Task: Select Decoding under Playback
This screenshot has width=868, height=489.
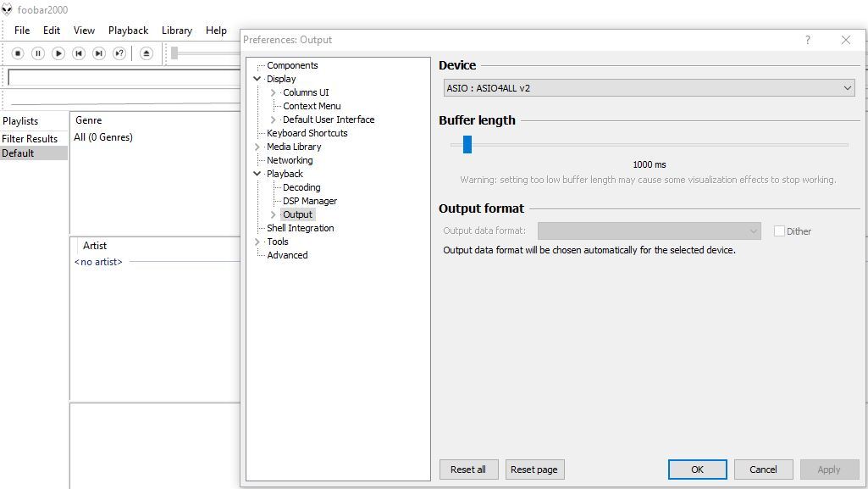Action: [x=301, y=187]
